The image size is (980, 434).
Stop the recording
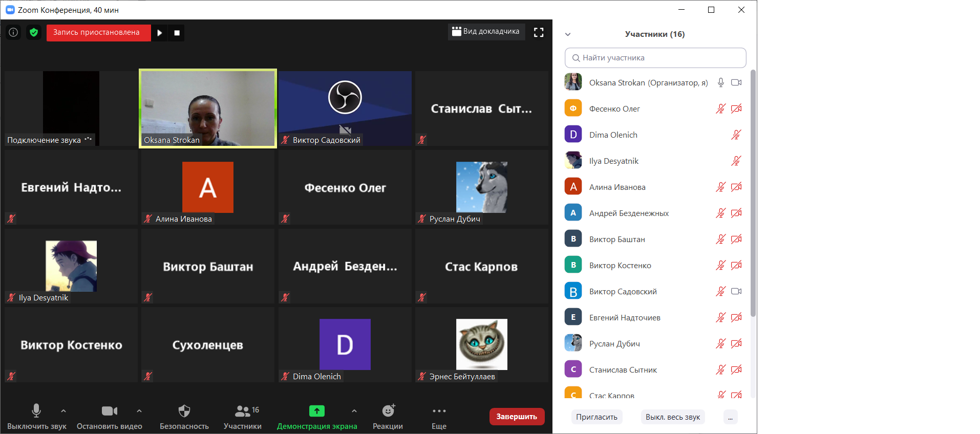[x=177, y=33]
